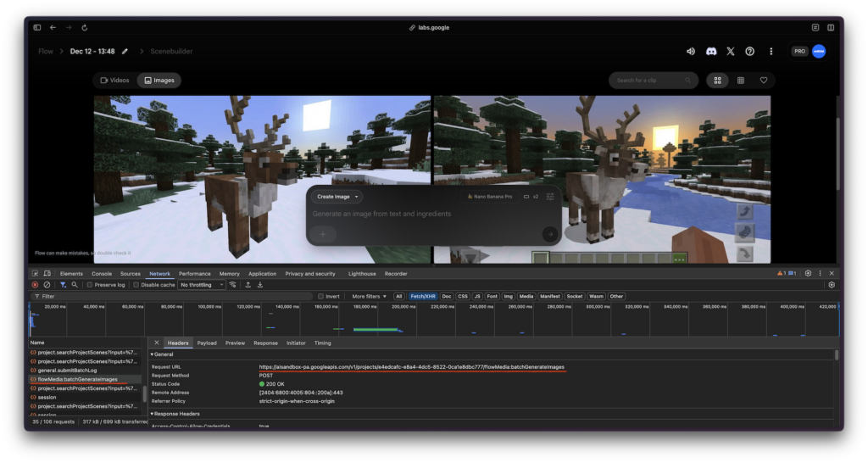This screenshot has width=868, height=463.
Task: Show favorites with the heart icon
Action: point(764,81)
